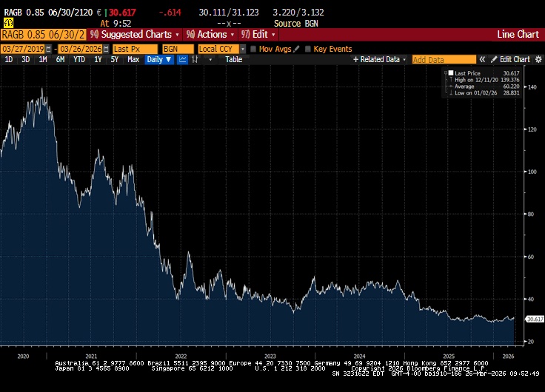Select the 3D time range
Screen dimensions: 545x392
pyautogui.click(x=26, y=59)
